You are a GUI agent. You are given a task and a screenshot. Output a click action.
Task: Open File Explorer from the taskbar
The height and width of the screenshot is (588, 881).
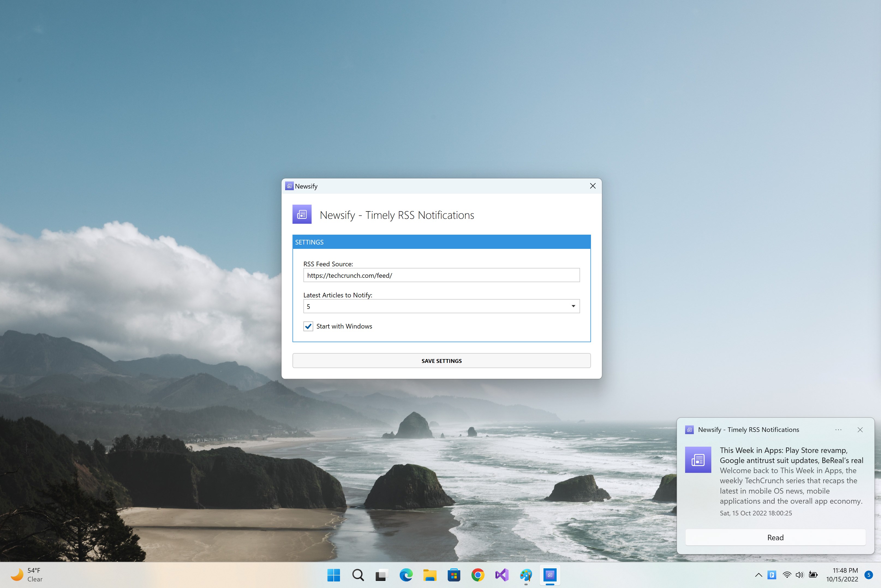(430, 575)
